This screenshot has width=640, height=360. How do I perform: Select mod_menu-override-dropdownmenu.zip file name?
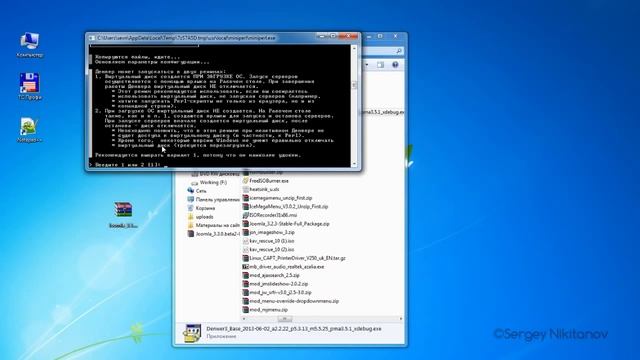[x=294, y=301]
